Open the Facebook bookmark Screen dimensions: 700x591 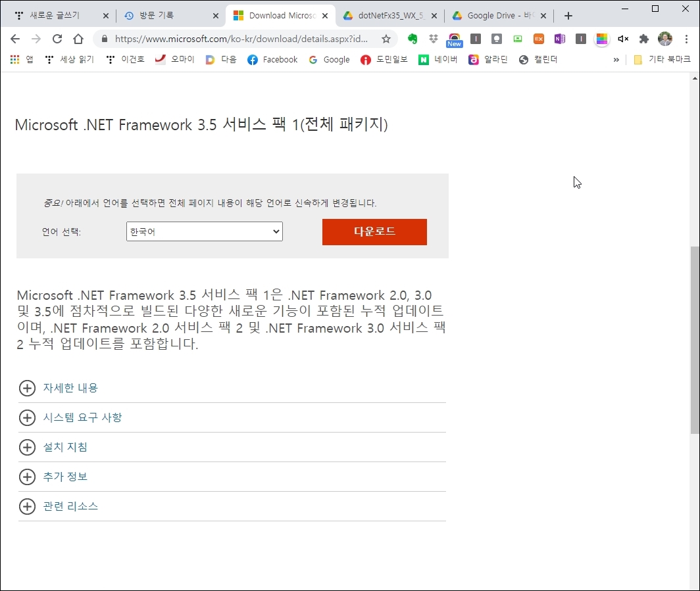[272, 59]
